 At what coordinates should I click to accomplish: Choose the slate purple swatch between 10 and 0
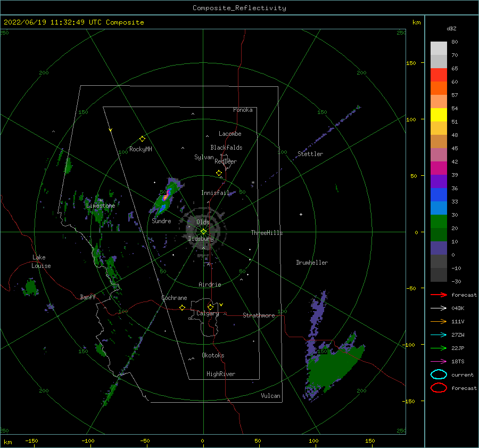pos(439,248)
